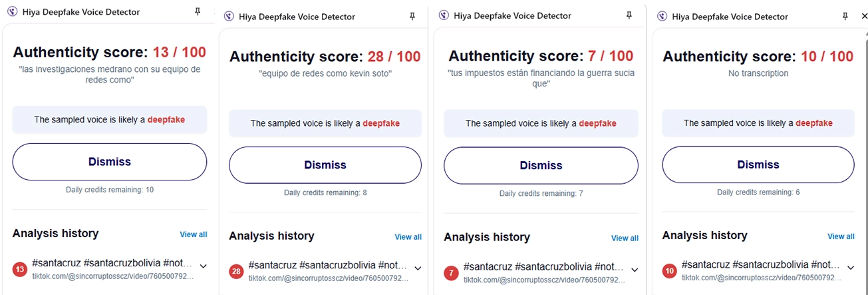Open View all in the fourth panel
This screenshot has width=868, height=295.
click(841, 236)
